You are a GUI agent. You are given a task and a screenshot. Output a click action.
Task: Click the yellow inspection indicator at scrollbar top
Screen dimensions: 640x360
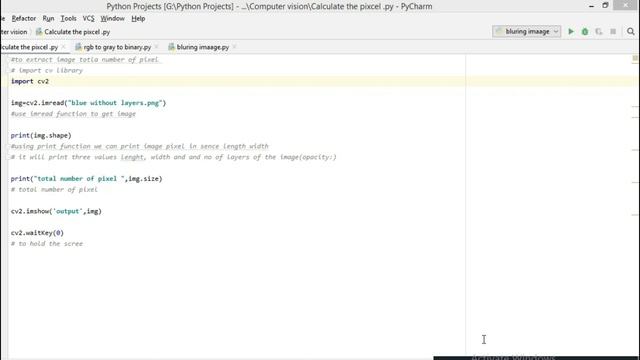click(635, 58)
